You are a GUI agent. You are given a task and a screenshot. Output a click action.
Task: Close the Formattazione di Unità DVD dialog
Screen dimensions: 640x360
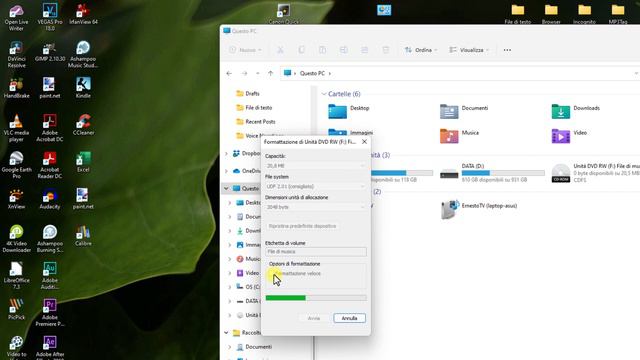(x=364, y=142)
